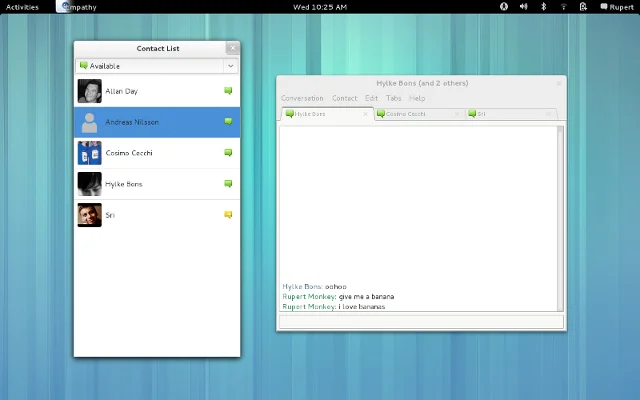Open the Conversation menu

coord(302,98)
